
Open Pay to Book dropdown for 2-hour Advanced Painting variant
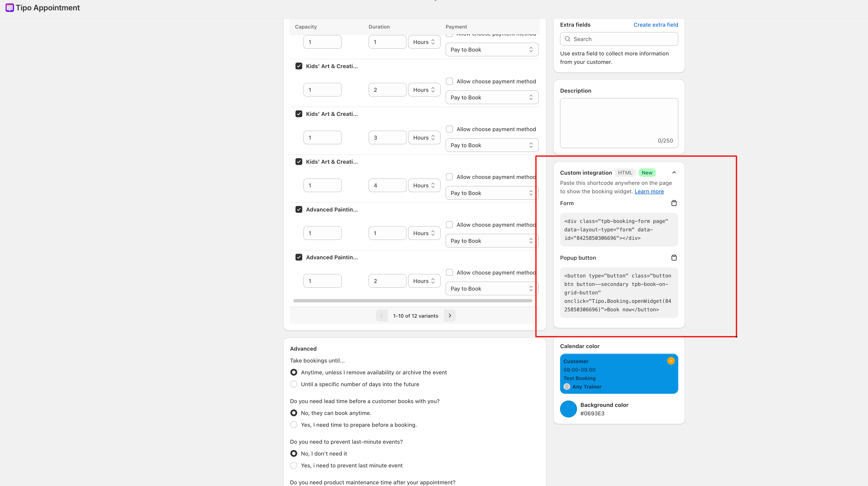492,289
